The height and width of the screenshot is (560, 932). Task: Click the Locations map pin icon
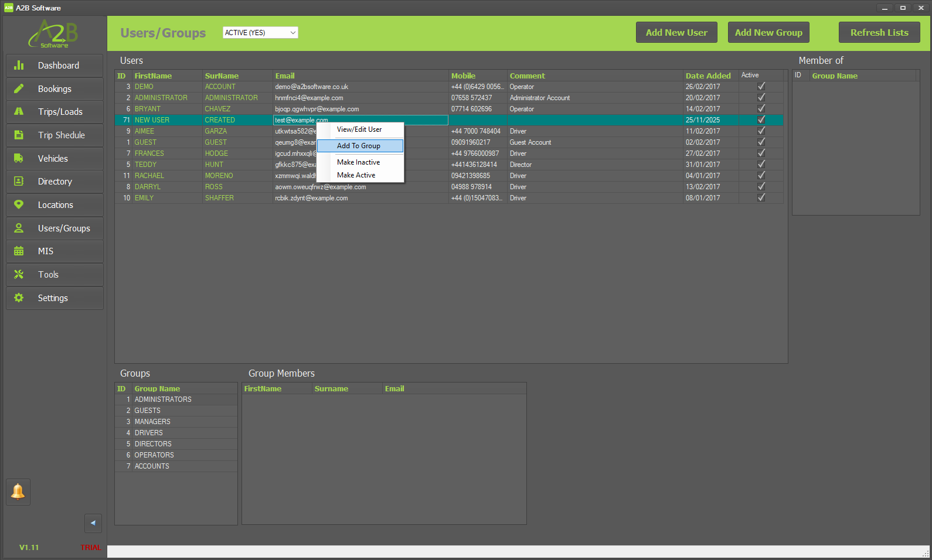19,204
